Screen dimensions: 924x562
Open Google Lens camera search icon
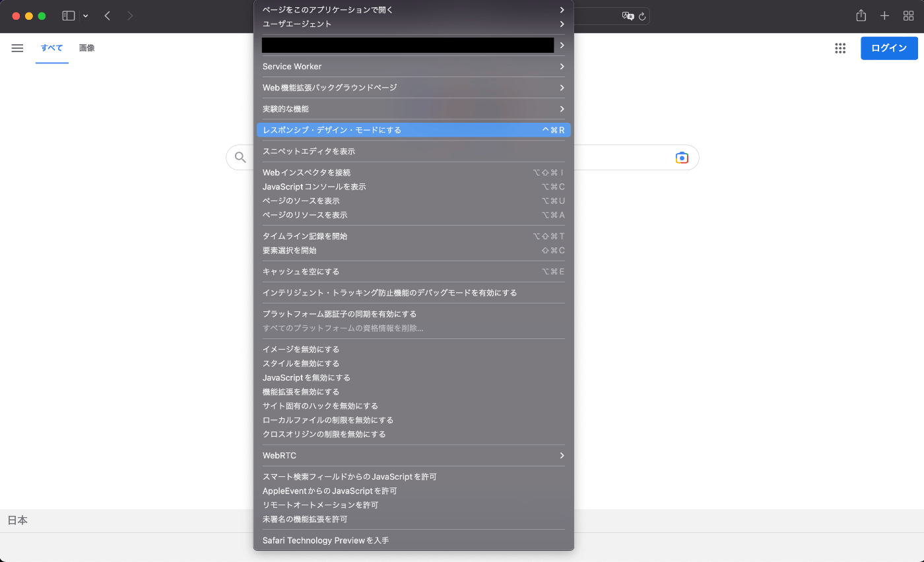click(682, 158)
